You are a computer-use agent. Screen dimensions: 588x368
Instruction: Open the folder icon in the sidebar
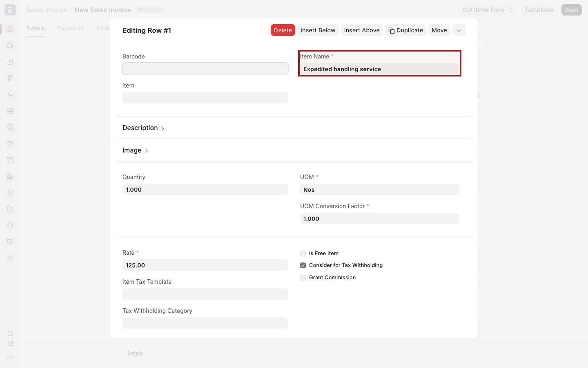tap(10, 209)
